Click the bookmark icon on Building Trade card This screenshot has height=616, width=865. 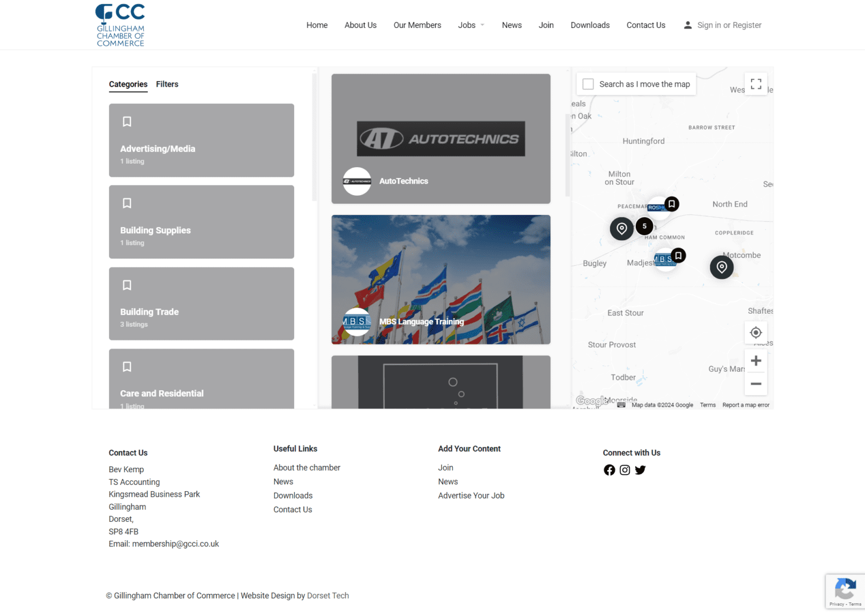[x=127, y=285]
